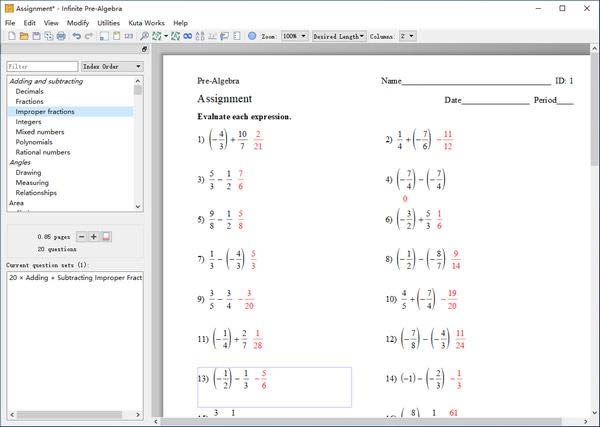Open the Modify menu
This screenshot has width=600, height=427.
[78, 23]
